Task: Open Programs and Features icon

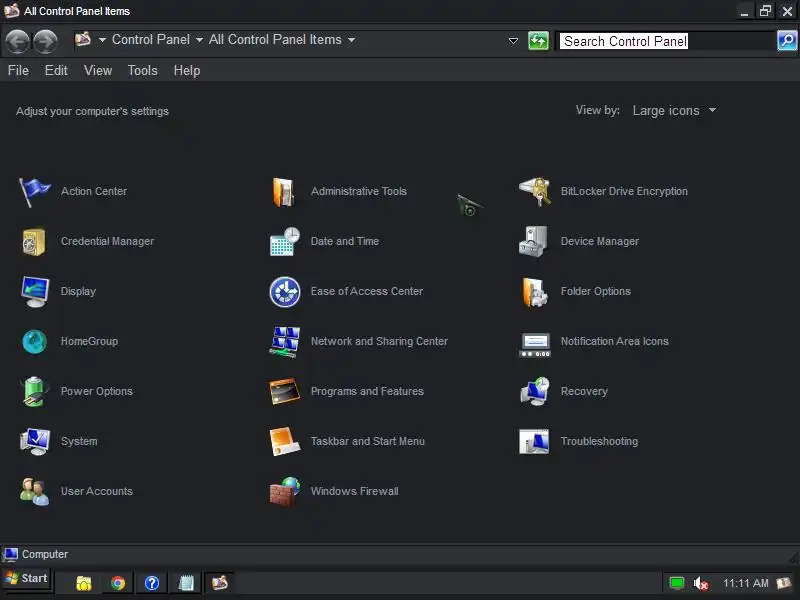Action: click(284, 391)
